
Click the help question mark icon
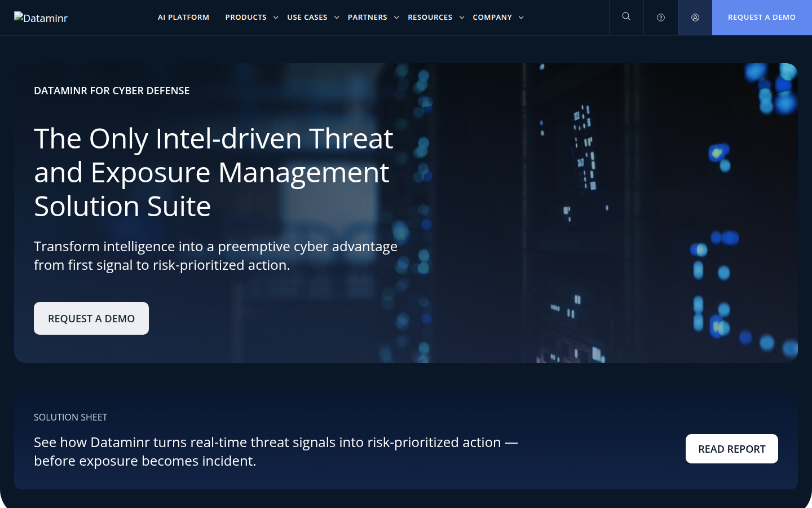pos(661,17)
